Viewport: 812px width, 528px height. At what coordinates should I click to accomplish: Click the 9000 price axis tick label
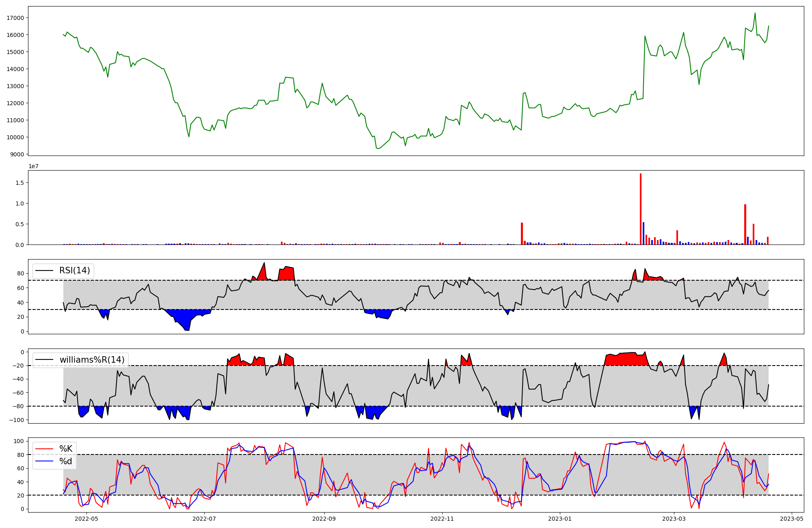[x=17, y=154]
